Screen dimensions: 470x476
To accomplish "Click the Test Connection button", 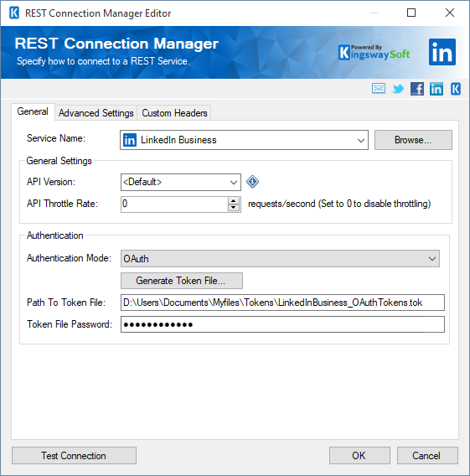I will tap(74, 455).
